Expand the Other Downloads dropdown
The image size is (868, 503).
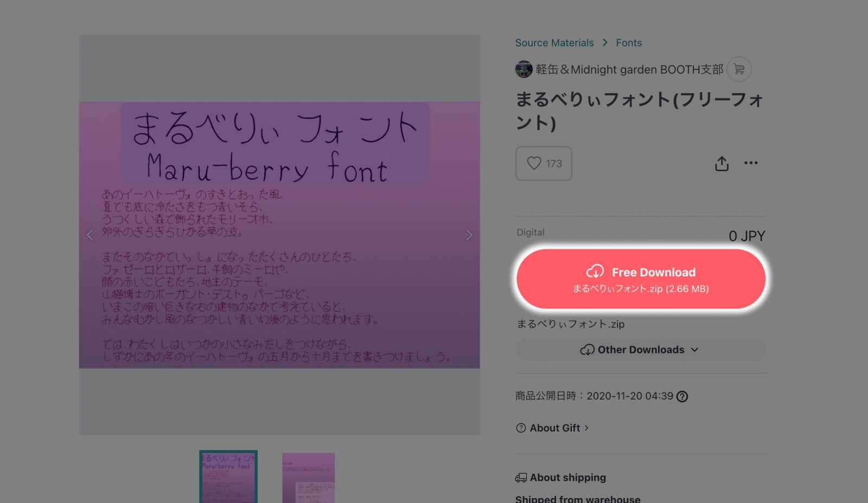[x=640, y=350]
